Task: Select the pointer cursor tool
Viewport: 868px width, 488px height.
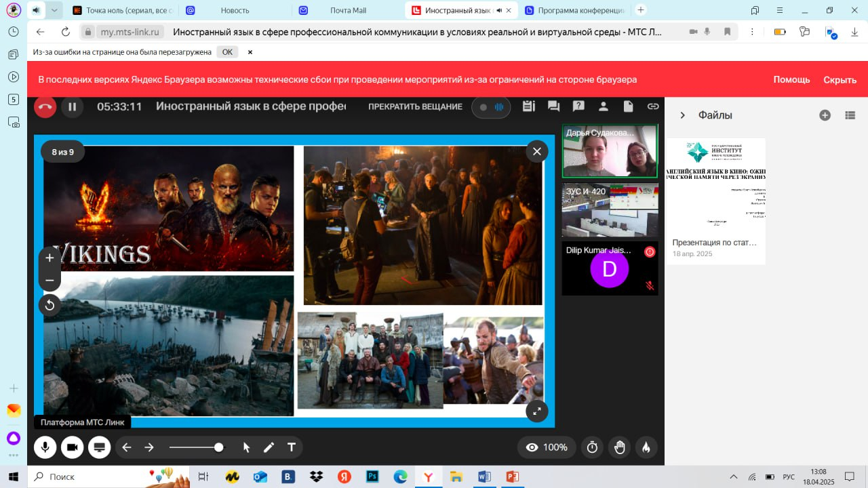Action: (x=246, y=447)
